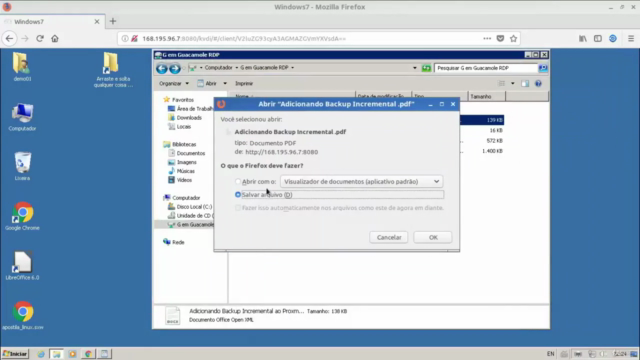Select Disco Local (C:) in the tree
The image size is (640, 360).
190,207
